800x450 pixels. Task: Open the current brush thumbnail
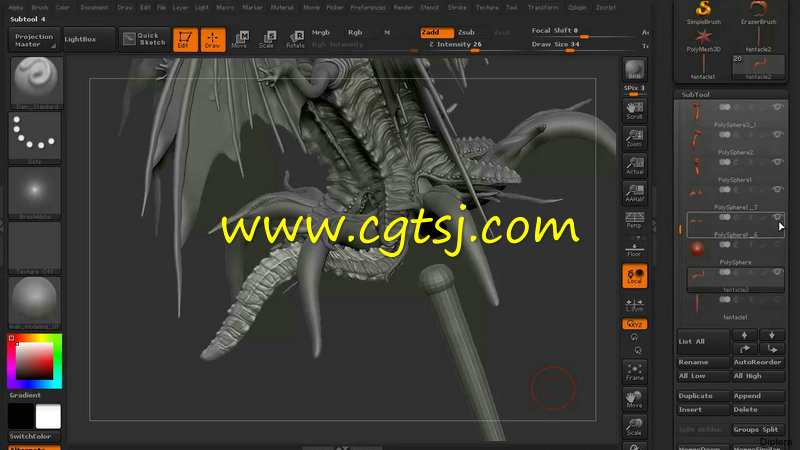35,83
